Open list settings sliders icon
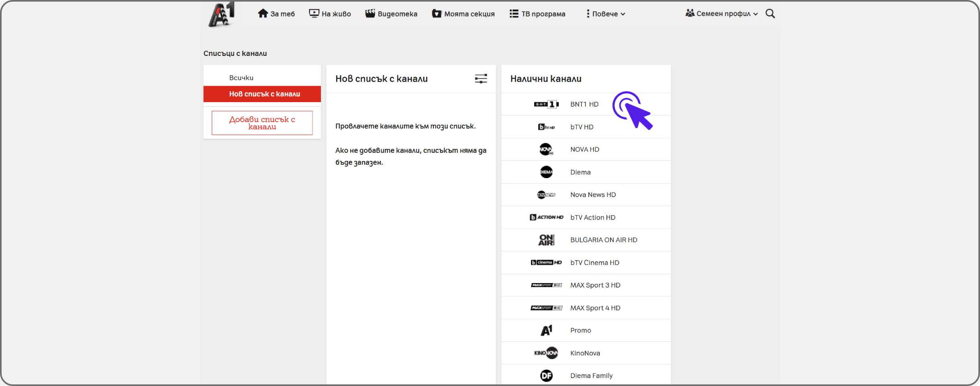The width and height of the screenshot is (980, 386). [x=481, y=79]
